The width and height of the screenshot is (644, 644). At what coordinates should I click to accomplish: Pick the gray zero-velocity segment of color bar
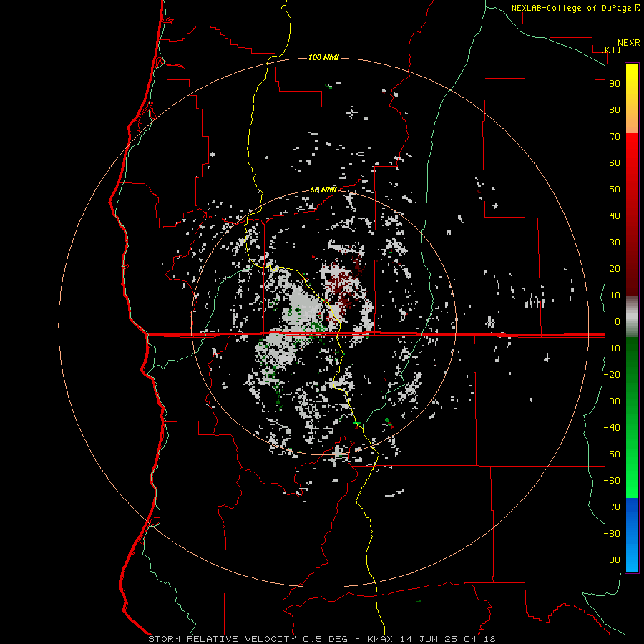pyautogui.click(x=632, y=317)
